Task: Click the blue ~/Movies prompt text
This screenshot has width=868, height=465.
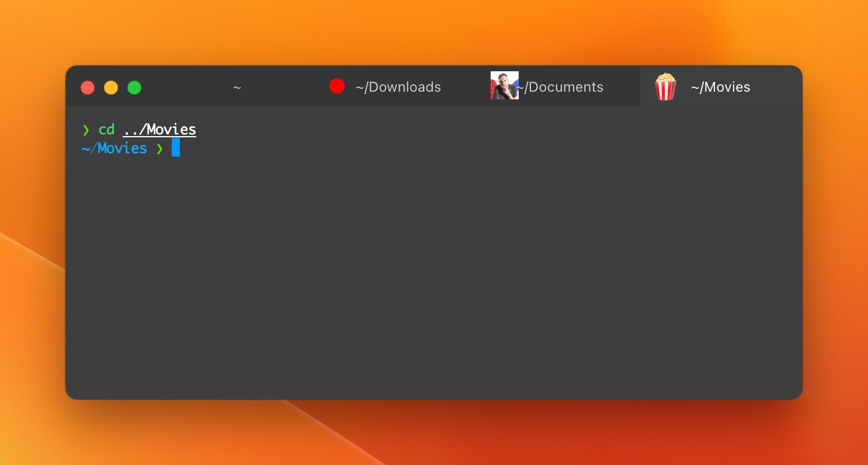Action: pyautogui.click(x=114, y=148)
